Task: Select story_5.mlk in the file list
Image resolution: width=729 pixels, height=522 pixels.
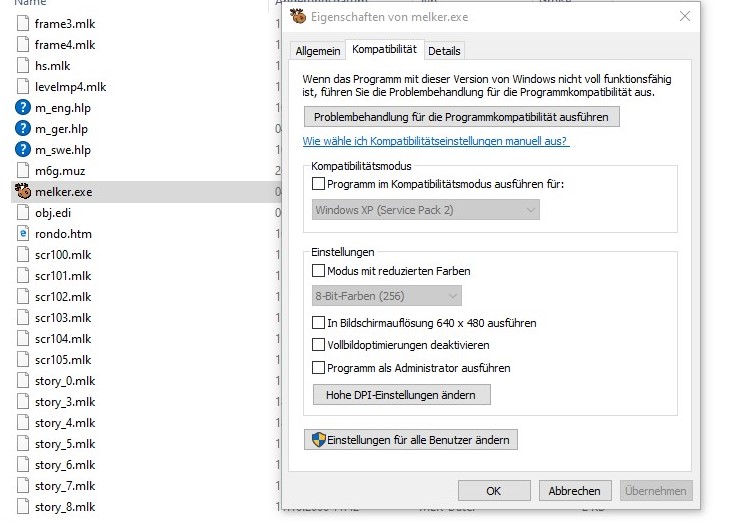Action: 65,443
